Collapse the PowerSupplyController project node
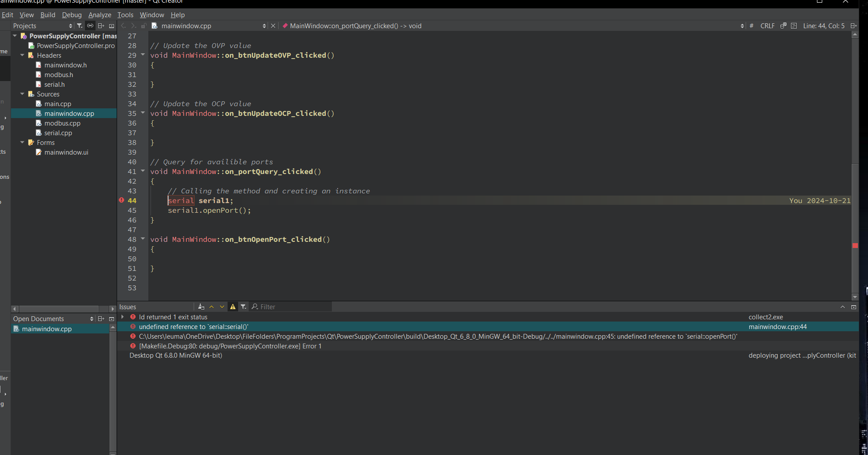 tap(15, 36)
